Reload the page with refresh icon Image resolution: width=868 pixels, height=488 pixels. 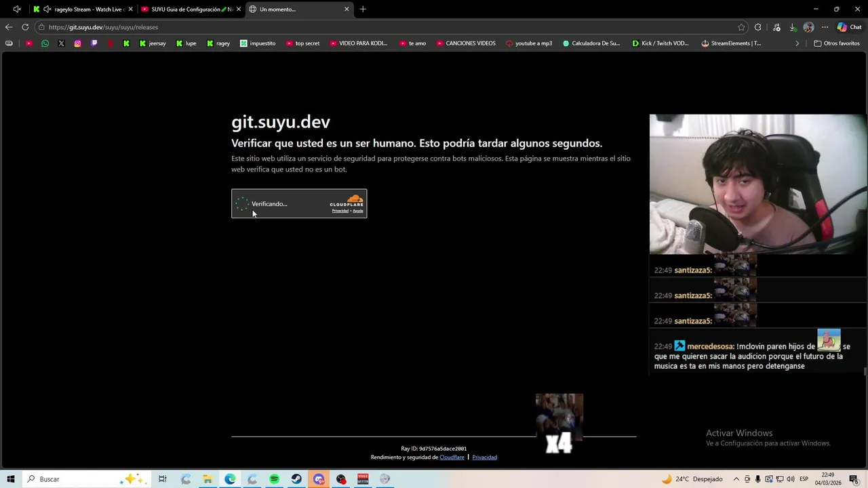click(25, 27)
